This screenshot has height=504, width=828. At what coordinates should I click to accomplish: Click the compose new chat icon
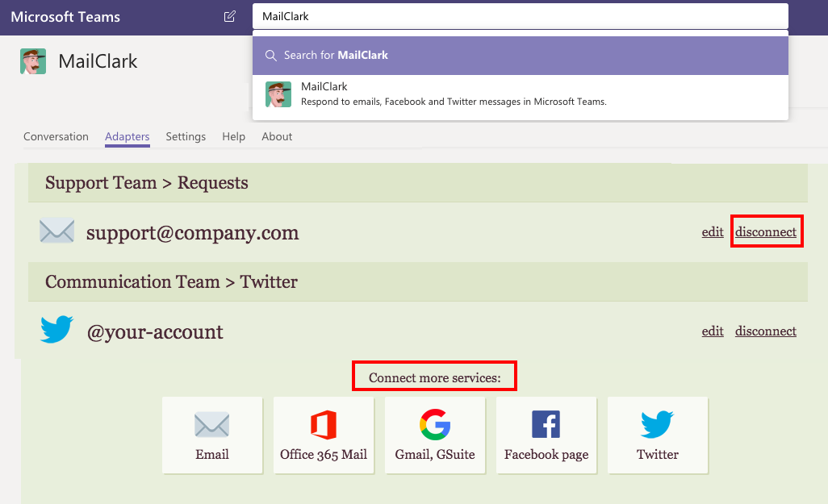pyautogui.click(x=230, y=16)
